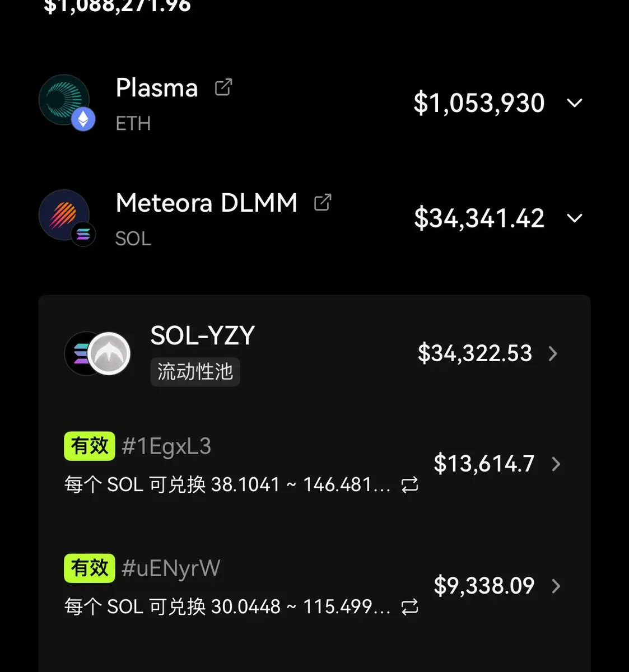Tap the 有效 badge on #uENyrW
The height and width of the screenshot is (672, 629).
[x=90, y=568]
